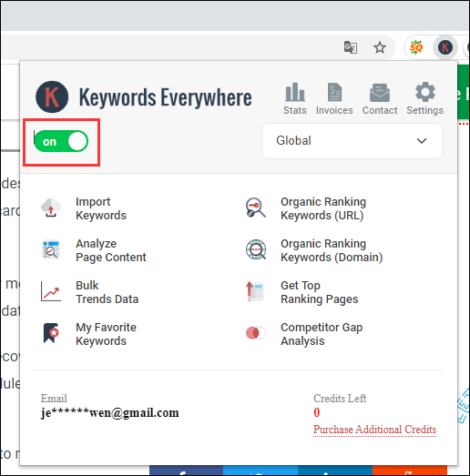This screenshot has height=476, width=470.
Task: Open the Get Top Ranking Pages link
Action: [x=320, y=292]
